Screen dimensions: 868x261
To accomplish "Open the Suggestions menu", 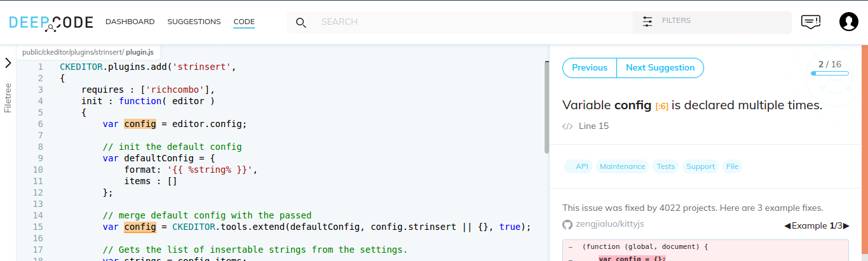I will [194, 22].
